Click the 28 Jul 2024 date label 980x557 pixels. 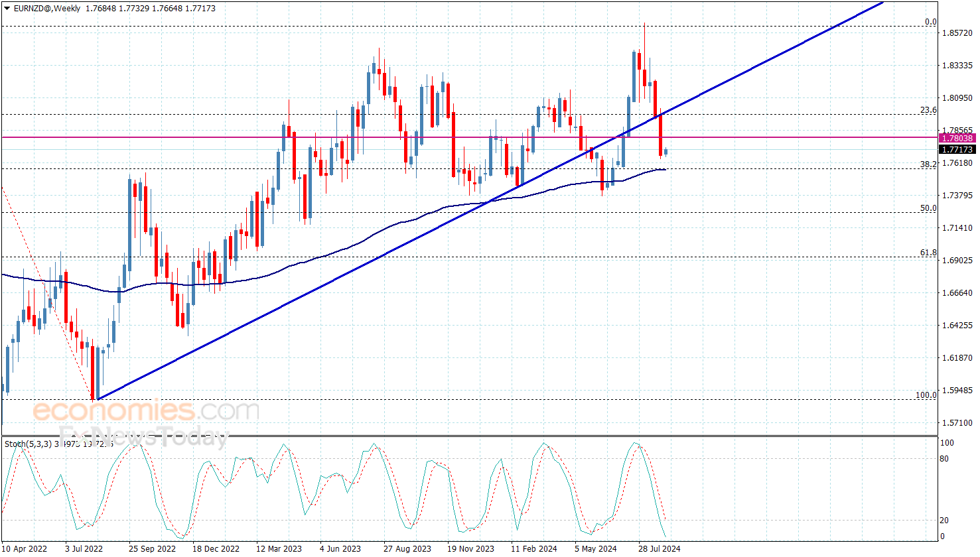click(x=659, y=548)
